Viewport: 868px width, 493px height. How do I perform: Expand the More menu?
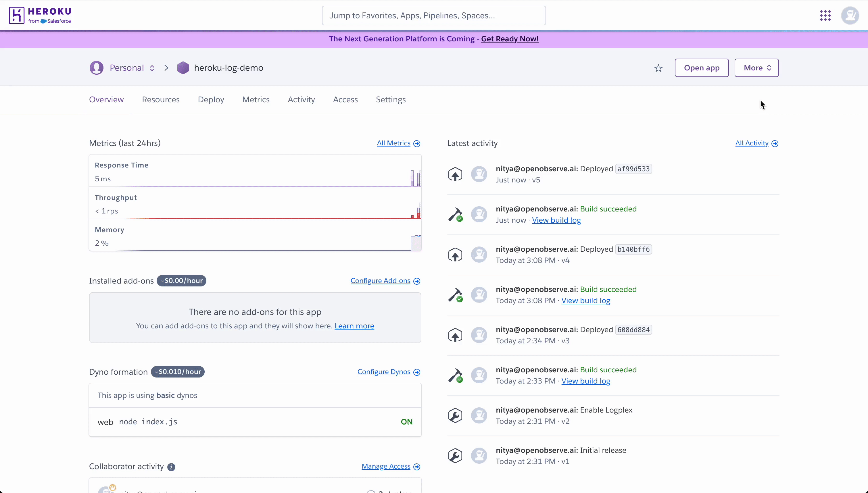coord(756,68)
